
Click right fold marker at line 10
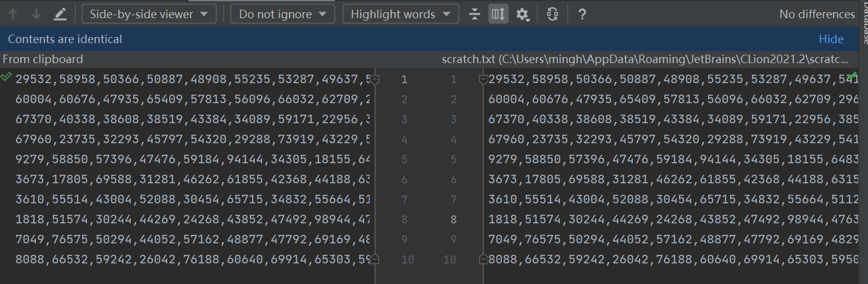(483, 259)
